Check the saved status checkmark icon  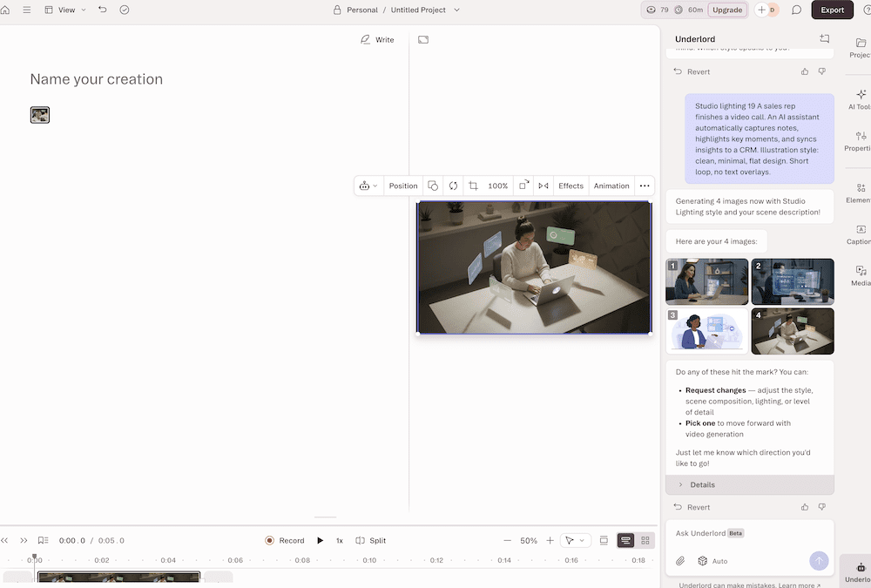pos(125,10)
